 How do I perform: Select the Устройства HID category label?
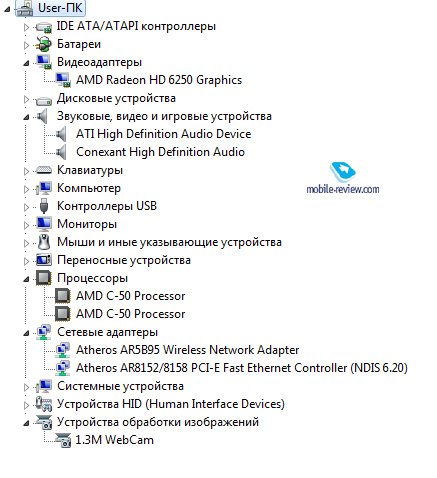[x=171, y=404]
